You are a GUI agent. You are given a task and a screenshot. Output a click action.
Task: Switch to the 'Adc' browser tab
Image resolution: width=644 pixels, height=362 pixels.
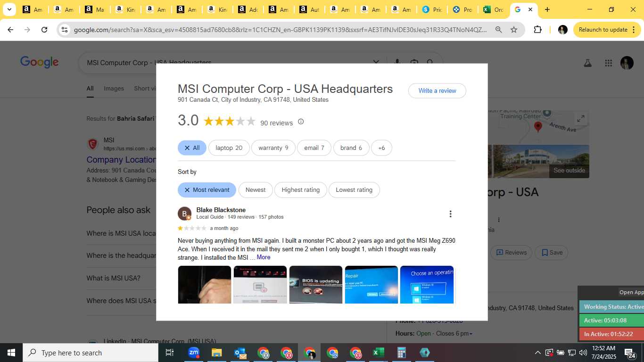(x=248, y=9)
